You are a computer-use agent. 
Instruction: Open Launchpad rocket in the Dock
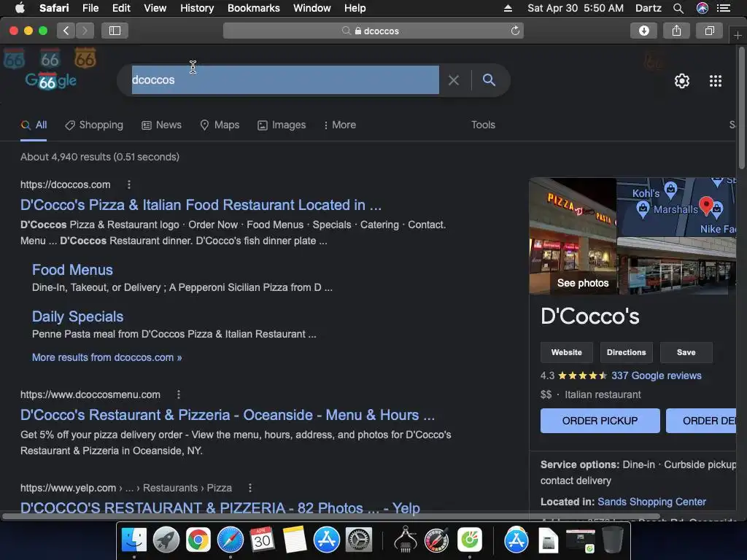(x=166, y=540)
